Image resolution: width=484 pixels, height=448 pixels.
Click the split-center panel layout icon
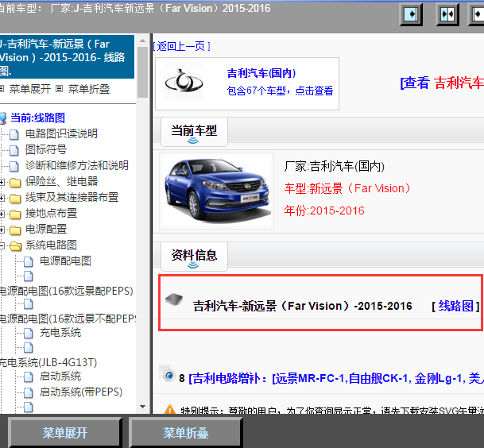coord(447,14)
